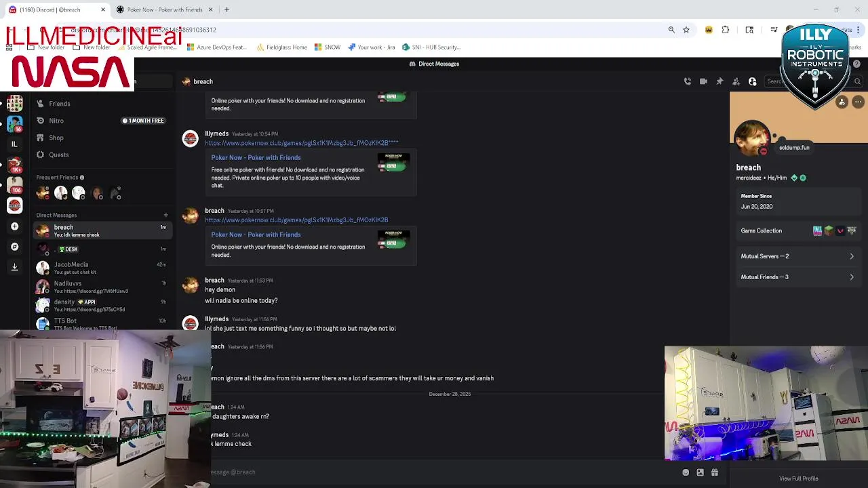Open the Shop page
This screenshot has width=868, height=488.
point(102,138)
